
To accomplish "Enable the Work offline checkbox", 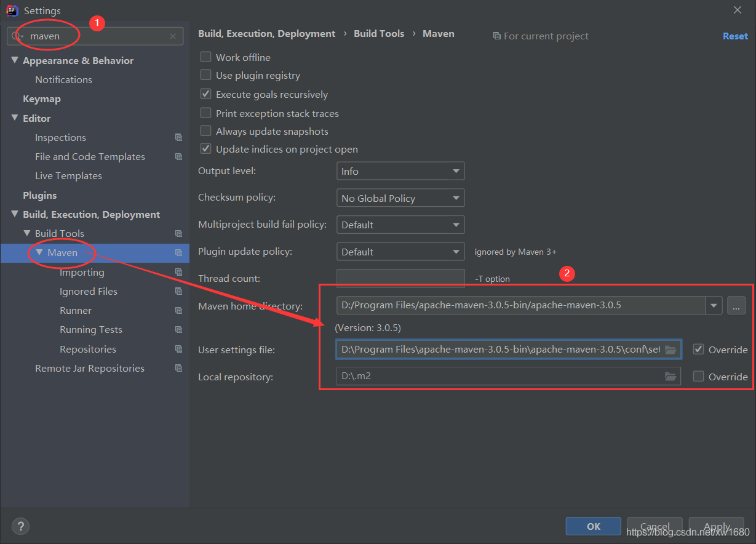I will (206, 57).
